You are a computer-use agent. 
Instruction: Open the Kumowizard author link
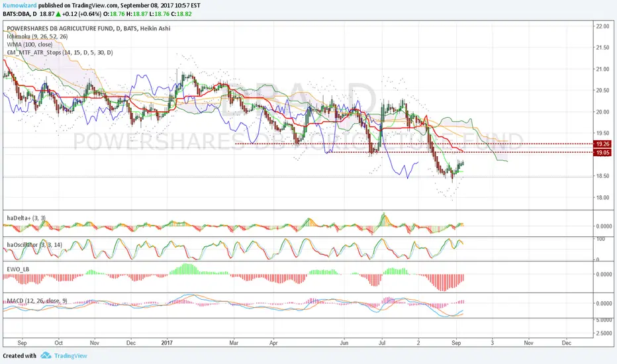click(20, 5)
